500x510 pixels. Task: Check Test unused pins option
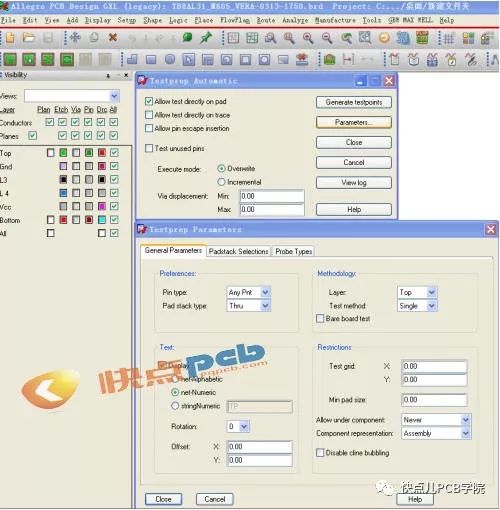tap(149, 148)
